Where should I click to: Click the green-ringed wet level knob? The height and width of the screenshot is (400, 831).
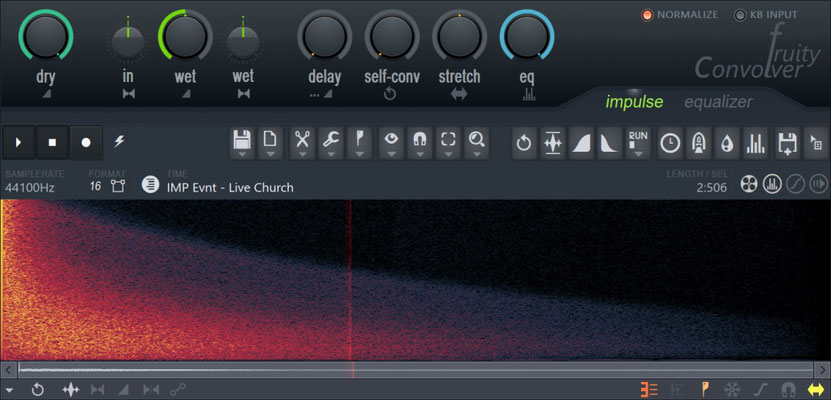[185, 37]
